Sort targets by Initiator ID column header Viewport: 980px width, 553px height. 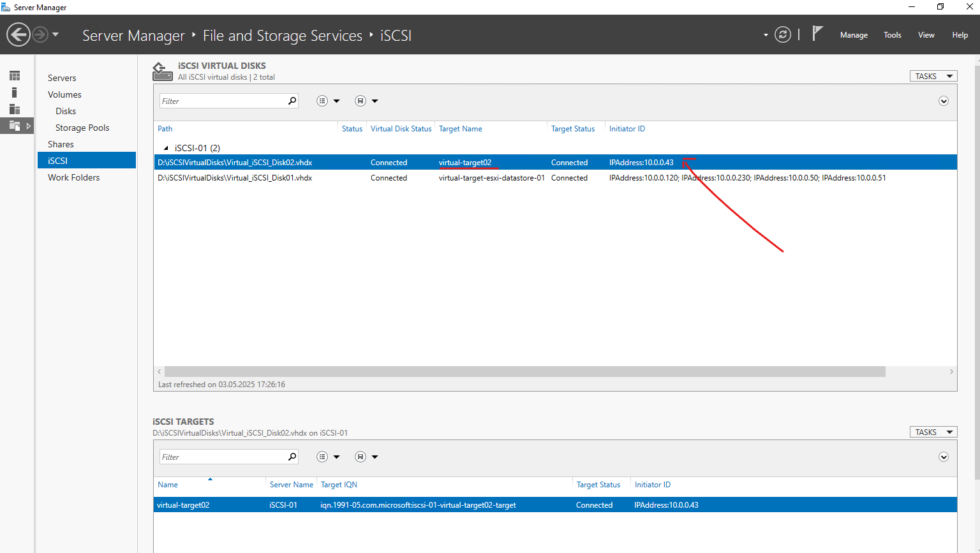[x=652, y=485]
